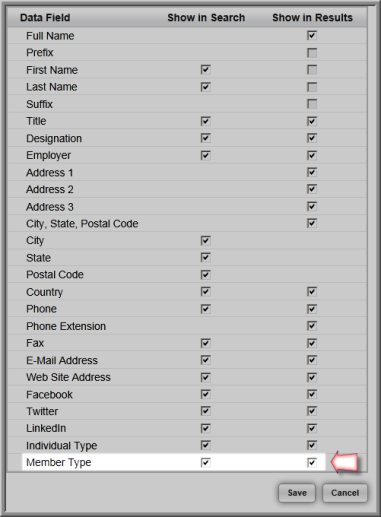Uncheck Employer Show in Search checkbox
This screenshot has width=381, height=517.
[205, 155]
